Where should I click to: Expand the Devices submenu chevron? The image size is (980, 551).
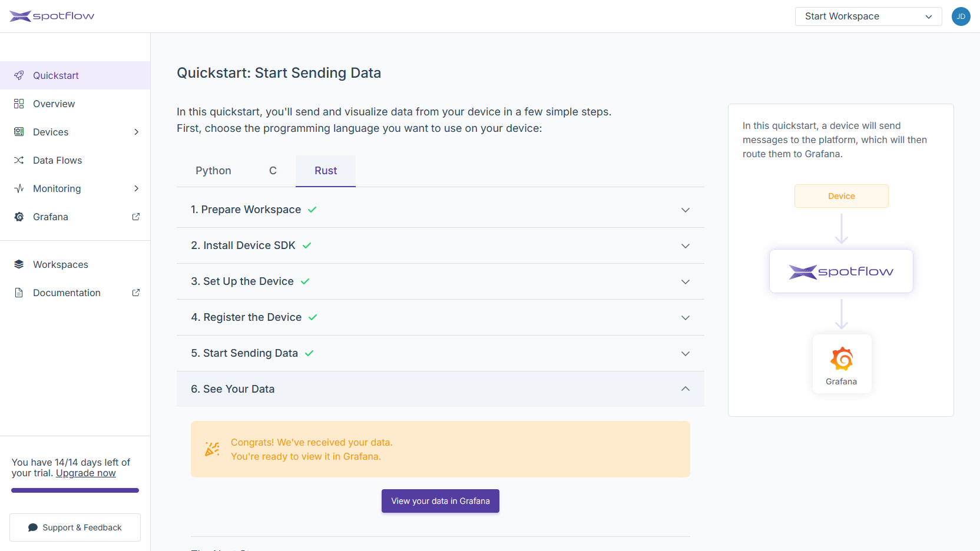(x=137, y=132)
